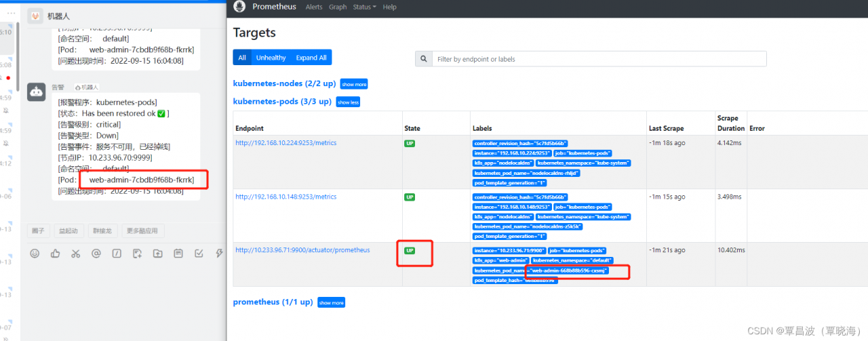Click the Expand All button

coord(311,58)
